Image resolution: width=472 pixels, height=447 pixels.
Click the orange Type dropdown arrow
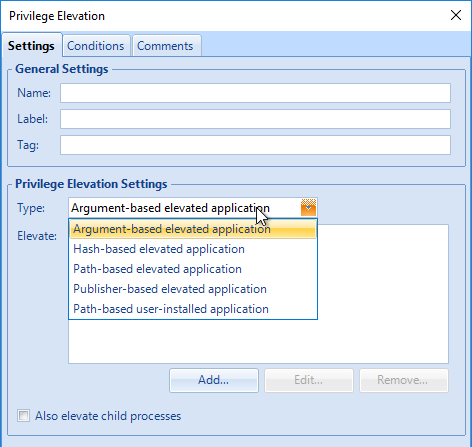coord(308,208)
